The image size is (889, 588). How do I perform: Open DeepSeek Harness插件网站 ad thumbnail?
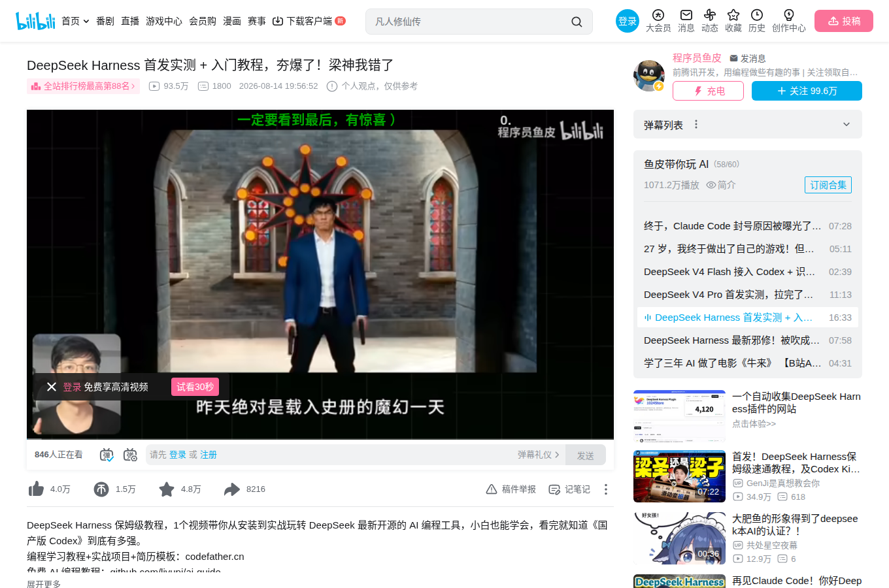pos(679,416)
